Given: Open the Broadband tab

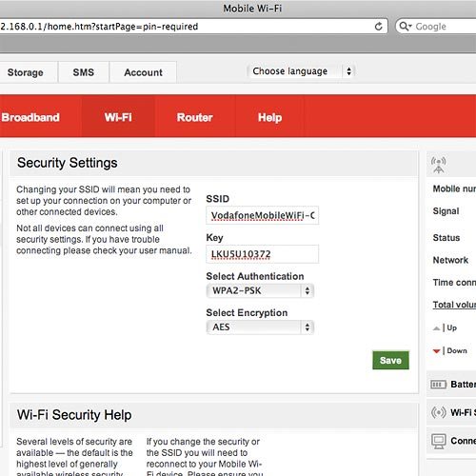Looking at the screenshot, I should (30, 117).
